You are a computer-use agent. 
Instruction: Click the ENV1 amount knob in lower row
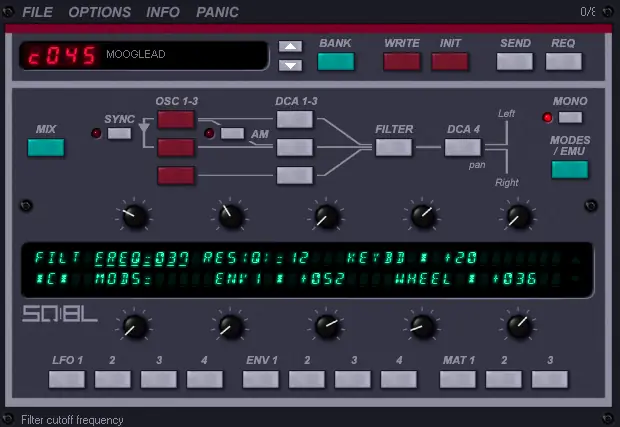point(327,327)
